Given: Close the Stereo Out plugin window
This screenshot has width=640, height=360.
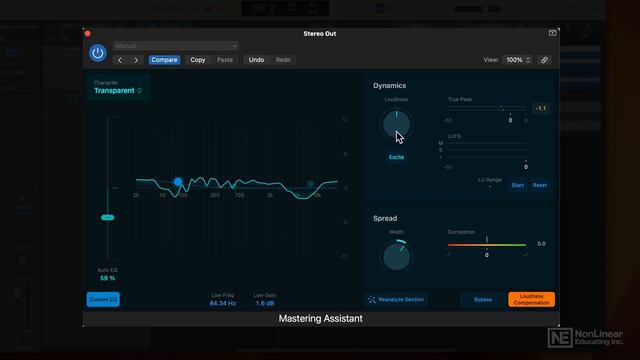Looking at the screenshot, I should pyautogui.click(x=88, y=34).
